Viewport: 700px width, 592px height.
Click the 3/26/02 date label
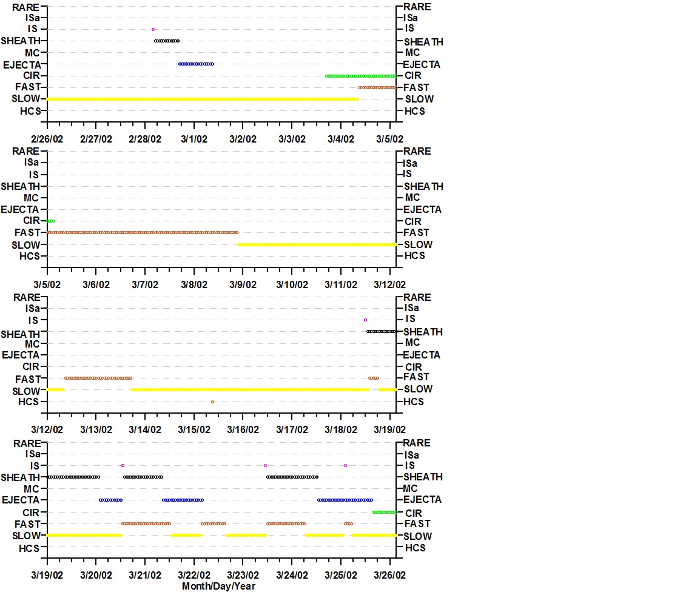pyautogui.click(x=390, y=576)
